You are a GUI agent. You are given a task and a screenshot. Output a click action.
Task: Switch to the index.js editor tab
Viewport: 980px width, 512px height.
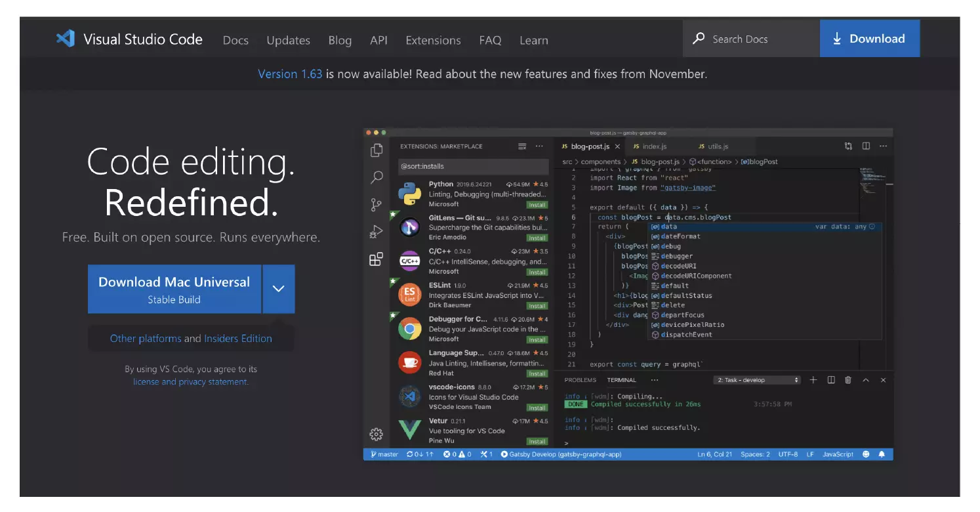point(649,146)
